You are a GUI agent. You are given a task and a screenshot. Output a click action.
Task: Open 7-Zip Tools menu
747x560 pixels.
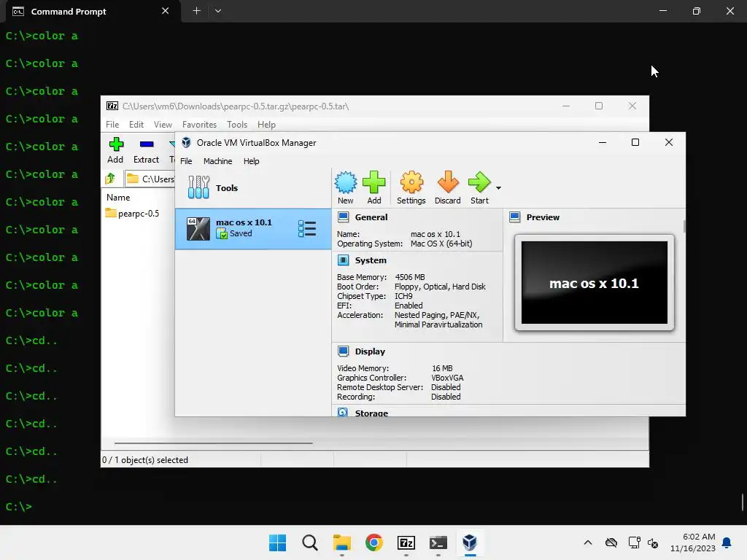point(237,124)
